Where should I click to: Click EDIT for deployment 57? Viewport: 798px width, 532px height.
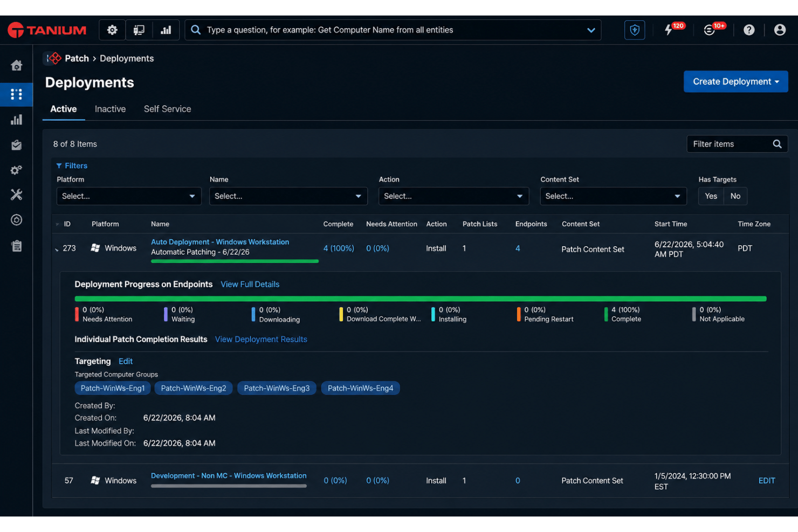[767, 480]
